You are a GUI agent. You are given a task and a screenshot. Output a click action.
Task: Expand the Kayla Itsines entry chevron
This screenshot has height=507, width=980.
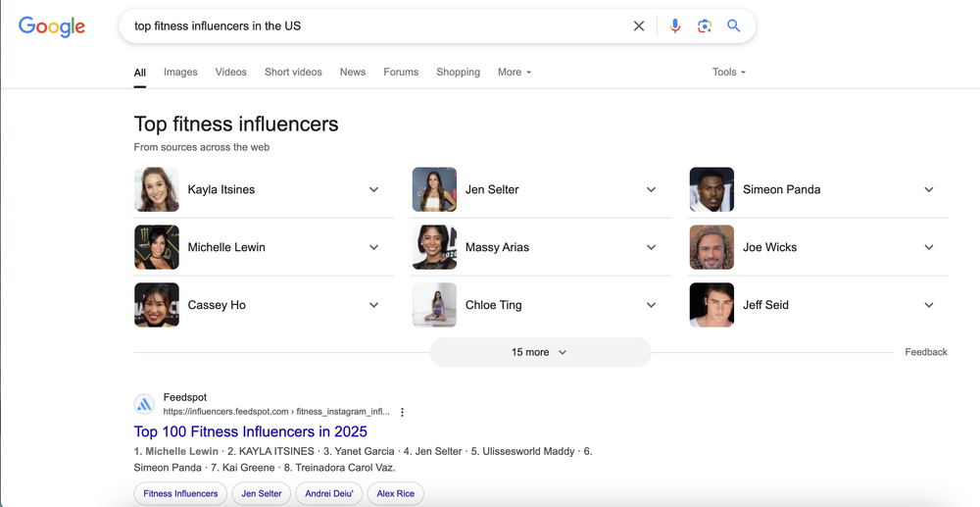click(373, 189)
